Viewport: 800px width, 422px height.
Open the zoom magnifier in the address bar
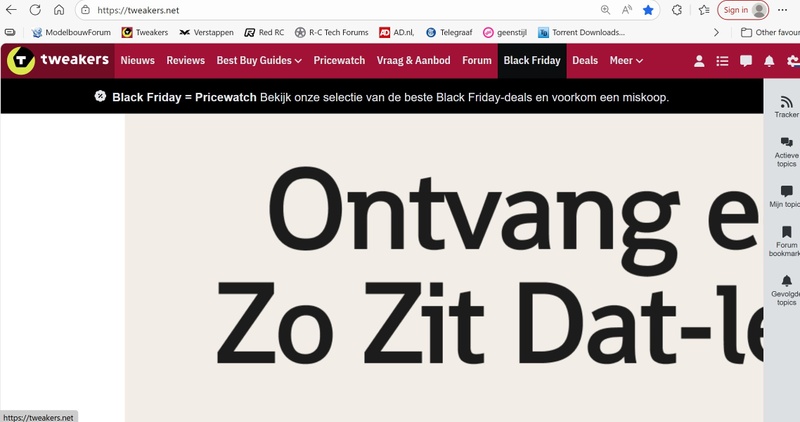pyautogui.click(x=605, y=10)
